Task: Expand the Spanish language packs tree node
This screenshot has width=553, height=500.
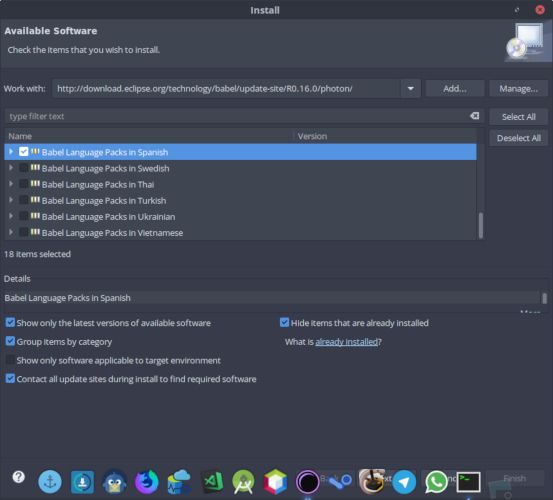Action: coord(11,152)
